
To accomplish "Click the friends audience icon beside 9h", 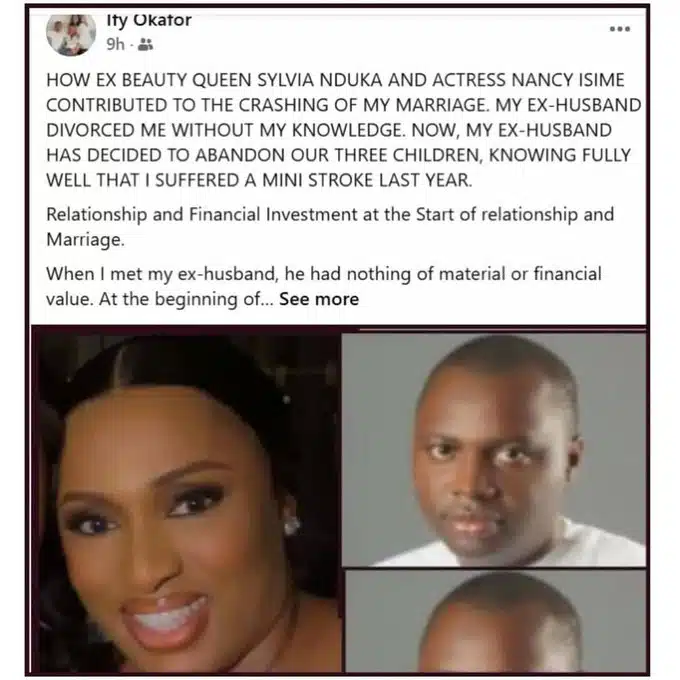I will pos(145,44).
